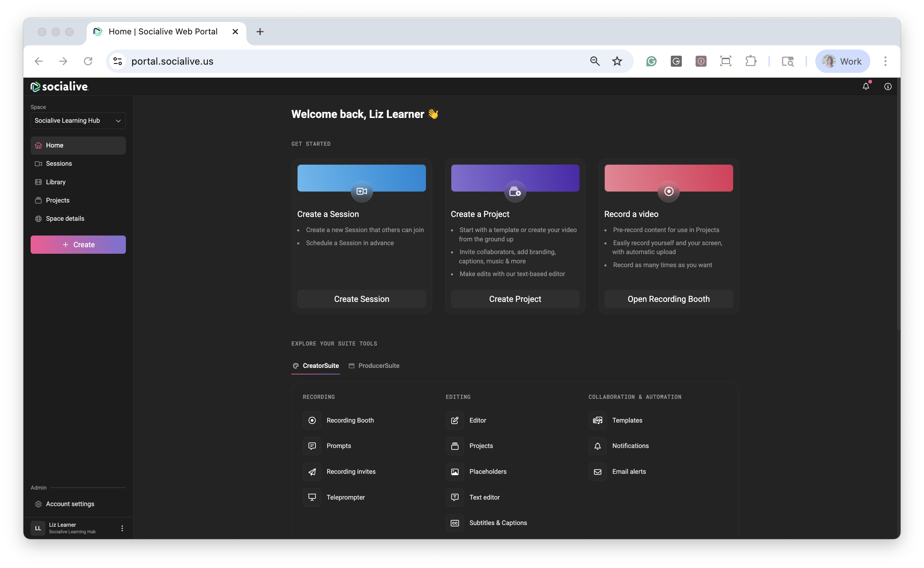This screenshot has height=568, width=924.
Task: Bookmark page with the star icon
Action: tap(617, 61)
